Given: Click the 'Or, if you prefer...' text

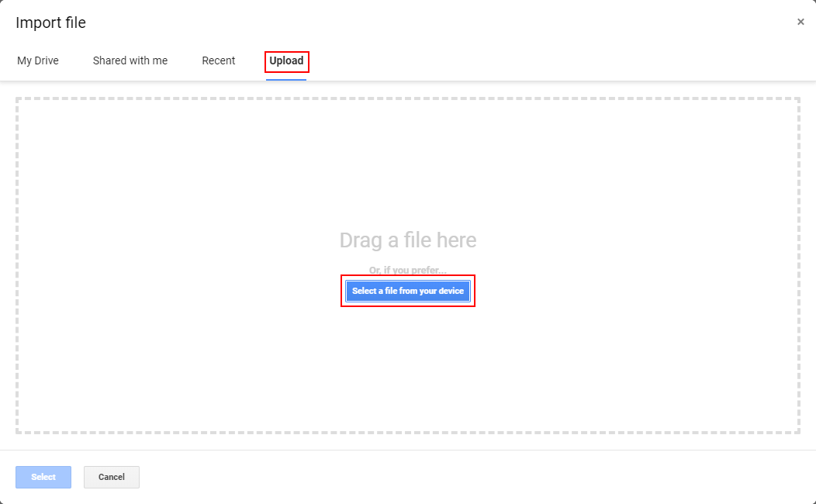Looking at the screenshot, I should 408,270.
